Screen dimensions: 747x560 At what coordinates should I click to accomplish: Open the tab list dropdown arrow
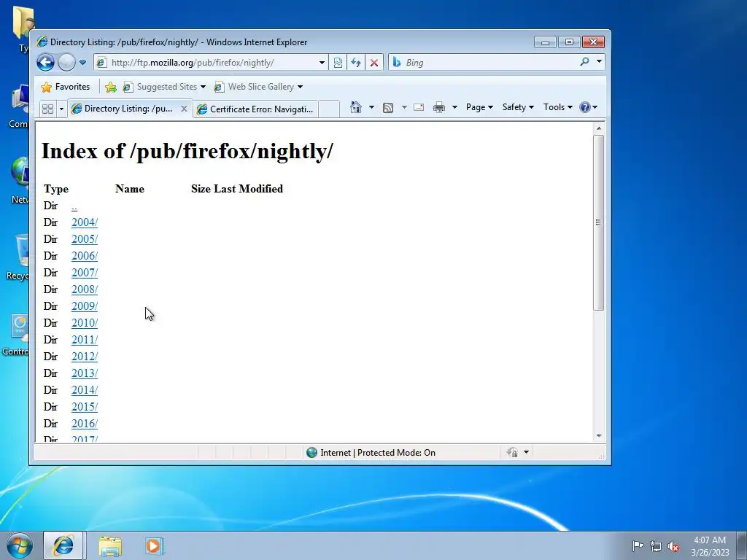click(61, 109)
